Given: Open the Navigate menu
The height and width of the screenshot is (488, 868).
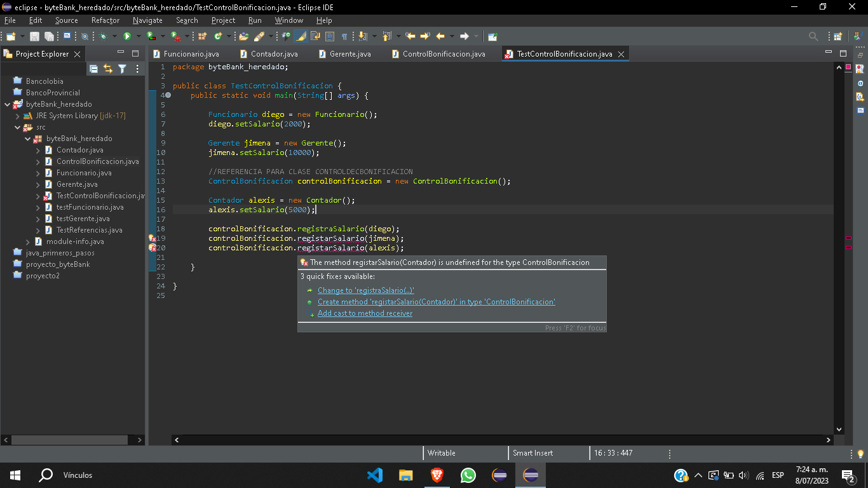Looking at the screenshot, I should pyautogui.click(x=147, y=20).
